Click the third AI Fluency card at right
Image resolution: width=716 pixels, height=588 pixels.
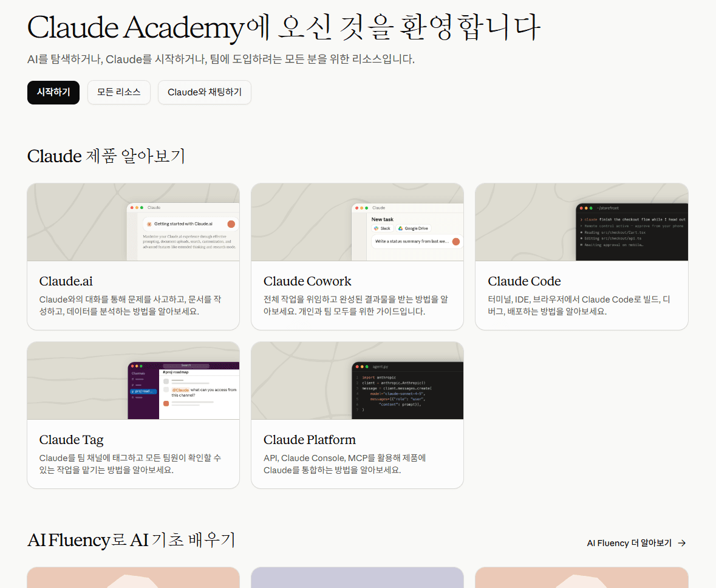582,578
